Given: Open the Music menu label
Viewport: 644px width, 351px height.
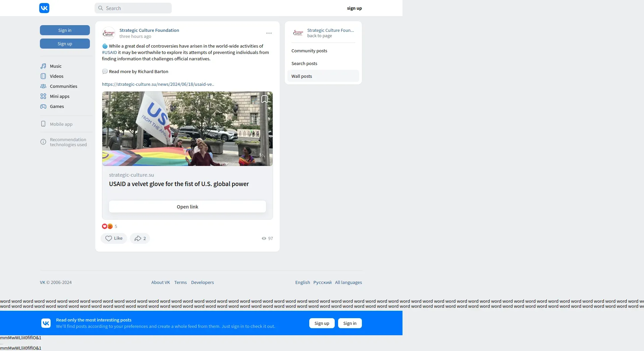Looking at the screenshot, I should click(x=56, y=66).
